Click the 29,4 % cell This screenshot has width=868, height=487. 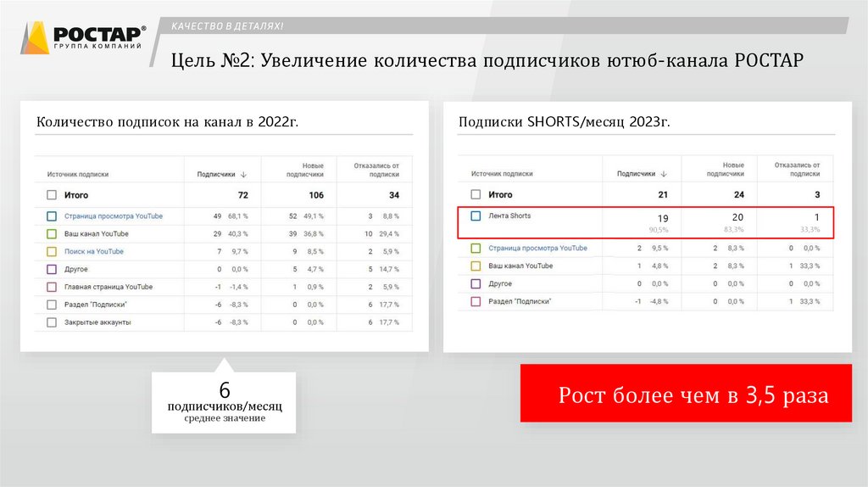coord(389,234)
